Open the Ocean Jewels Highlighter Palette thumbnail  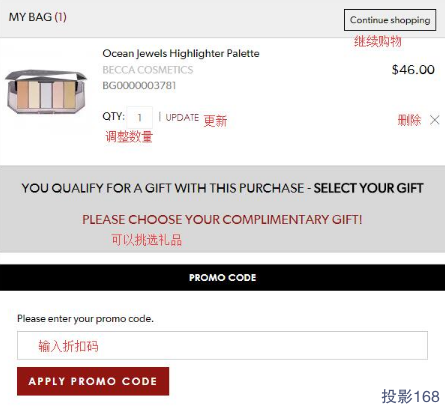(x=46, y=92)
